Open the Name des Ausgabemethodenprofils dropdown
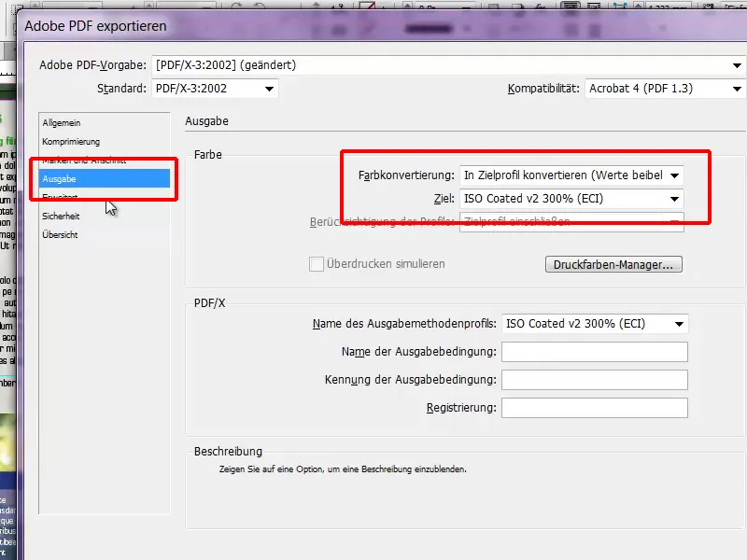The width and height of the screenshot is (747, 560). point(595,324)
